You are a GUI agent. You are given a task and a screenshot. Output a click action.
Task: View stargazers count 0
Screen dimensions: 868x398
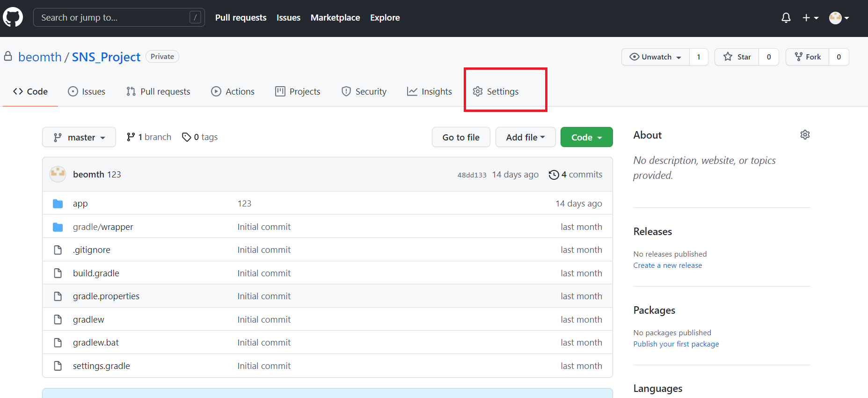769,57
